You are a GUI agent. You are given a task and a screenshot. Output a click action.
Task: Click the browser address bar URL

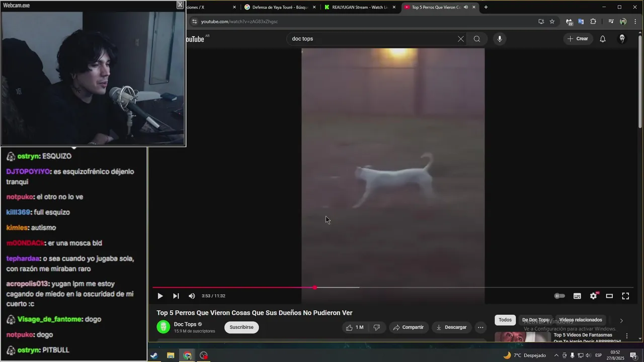[x=239, y=22]
